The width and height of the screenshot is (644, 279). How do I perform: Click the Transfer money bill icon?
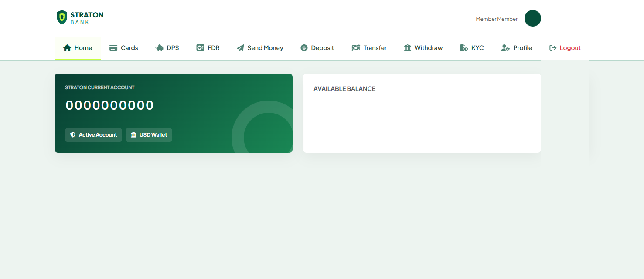(x=356, y=48)
